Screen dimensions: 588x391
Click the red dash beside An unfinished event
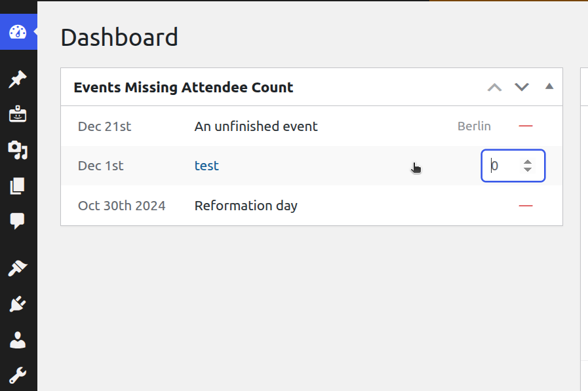[x=525, y=126]
